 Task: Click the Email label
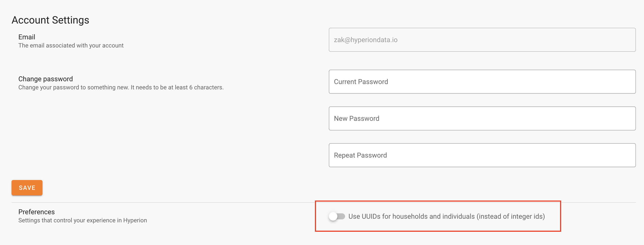pyautogui.click(x=26, y=37)
